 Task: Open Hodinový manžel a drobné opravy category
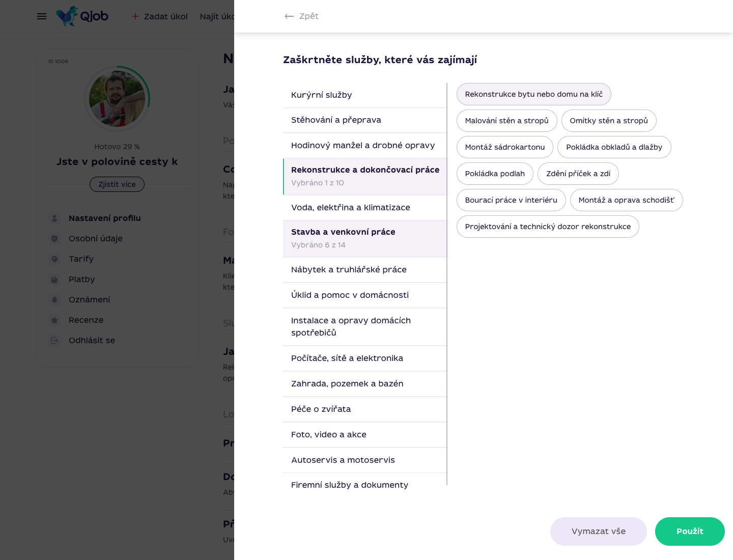click(365, 146)
